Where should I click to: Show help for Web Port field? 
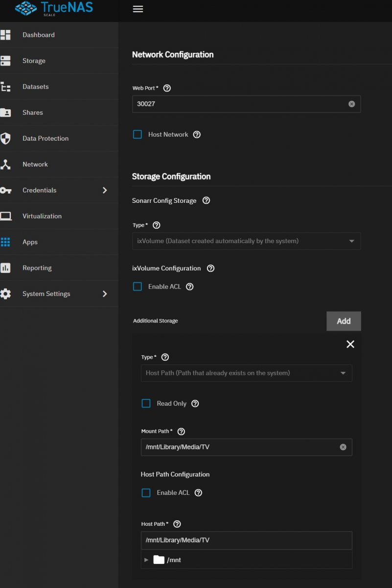(167, 88)
